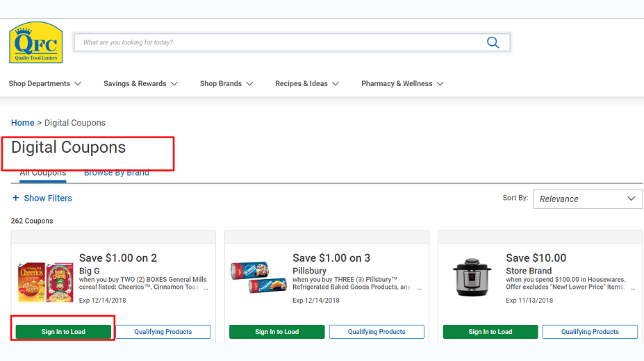The height and width of the screenshot is (361, 644).
Task: View Qualifying Products for Pillsbury coupon
Action: (x=377, y=331)
